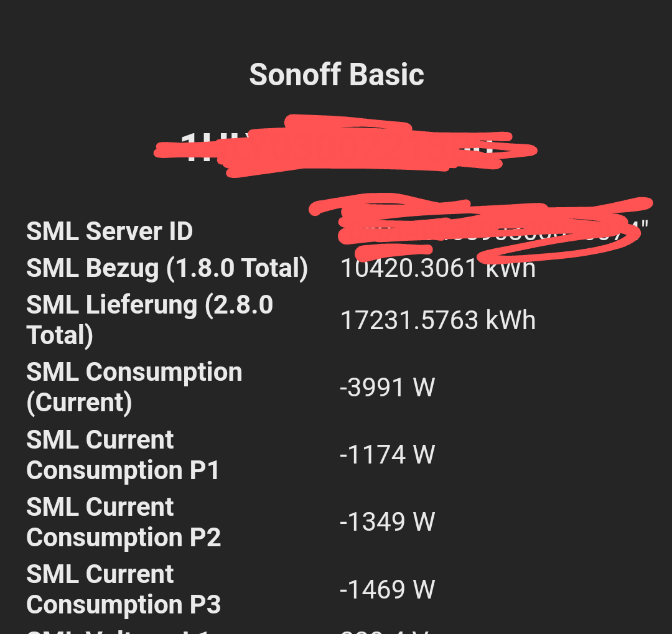Select the SML Current Consumption P1 label
This screenshot has width=672, height=634.
123,455
